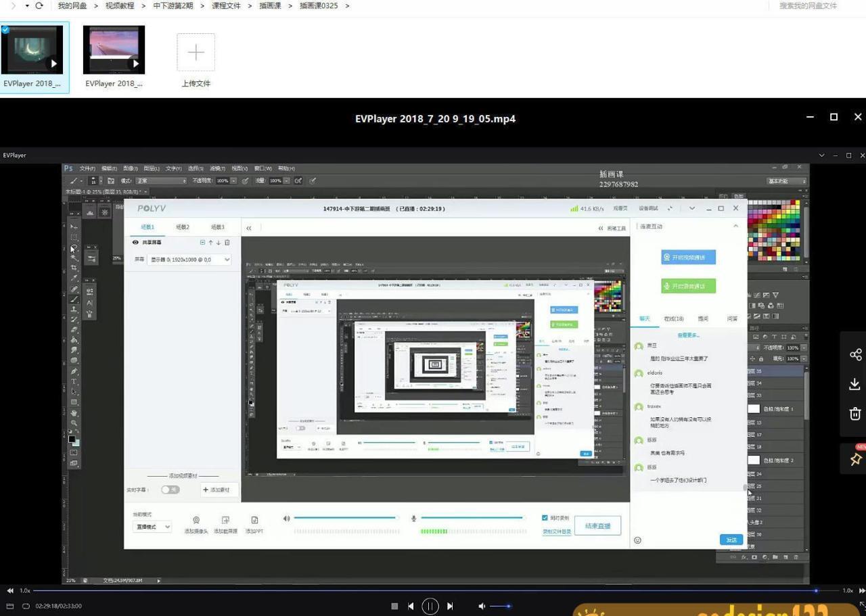Click the download icon in the right sidebar
This screenshot has width=866, height=616.
coord(854,384)
